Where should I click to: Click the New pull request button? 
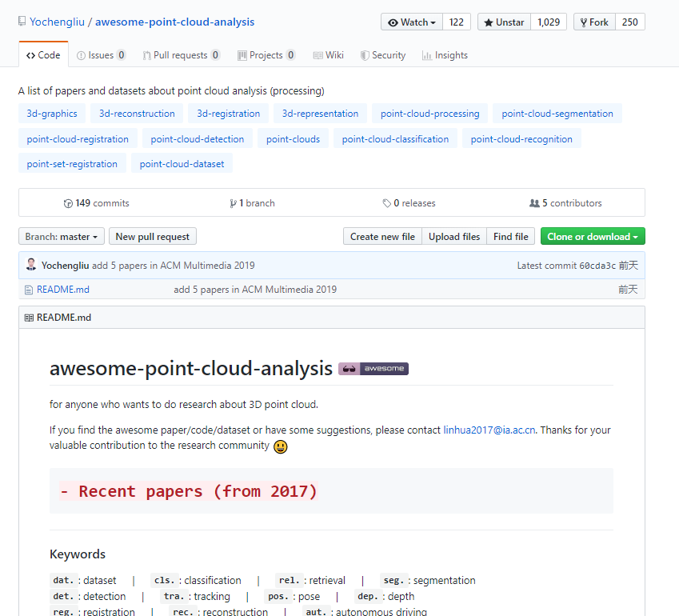153,237
